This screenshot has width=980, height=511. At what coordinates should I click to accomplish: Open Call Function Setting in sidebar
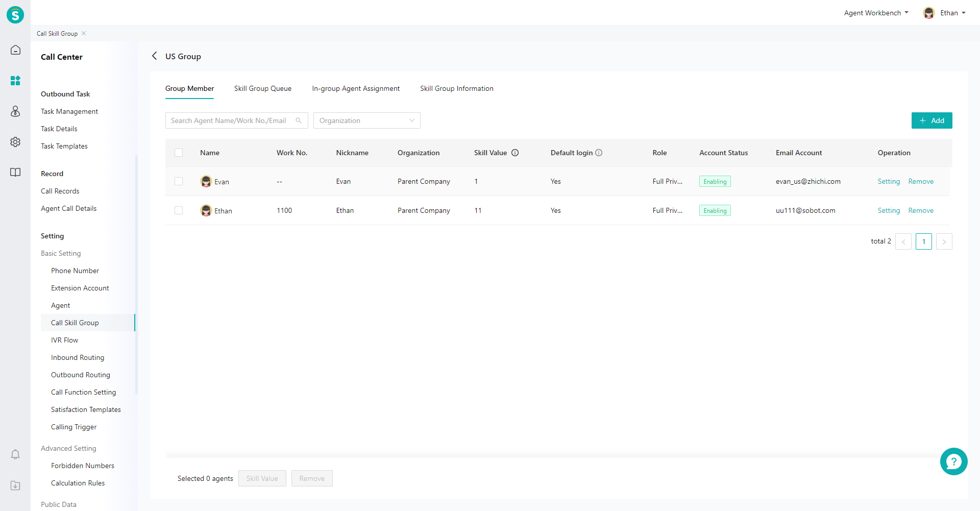pyautogui.click(x=84, y=392)
